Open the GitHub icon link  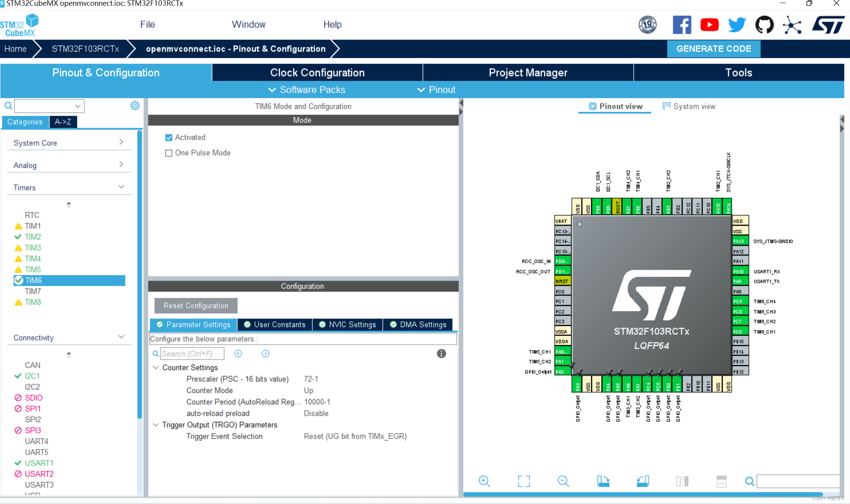pos(764,25)
